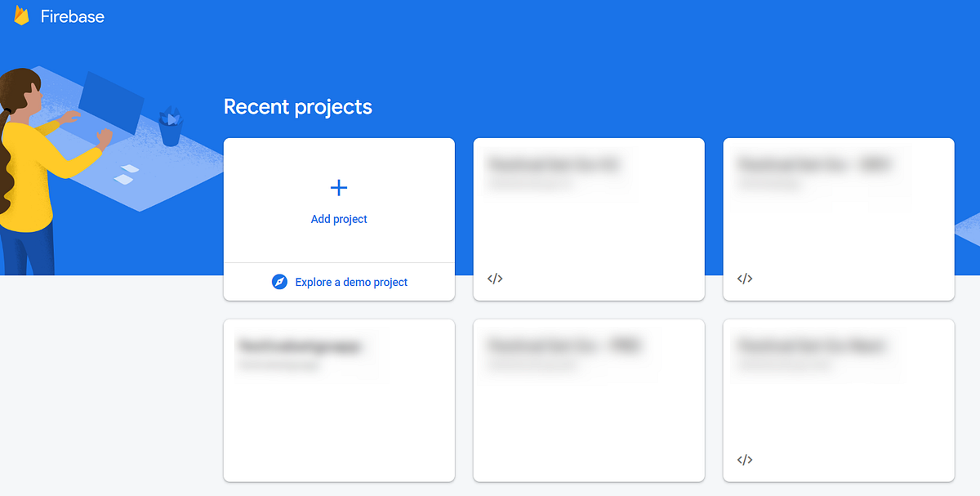Open the leftmost project card in the bottom row

click(338, 400)
